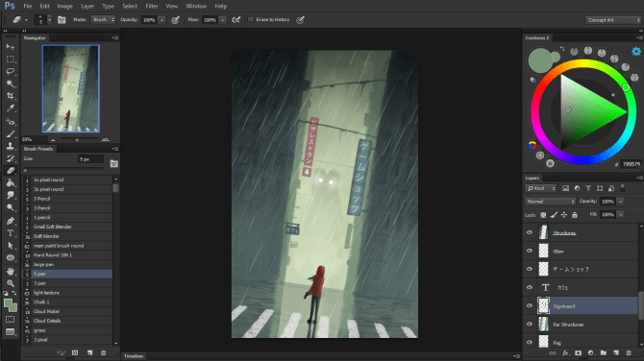Delete layer using trash icon in Layers panel
Image resolution: width=644 pixels, height=361 pixels.
(629, 352)
